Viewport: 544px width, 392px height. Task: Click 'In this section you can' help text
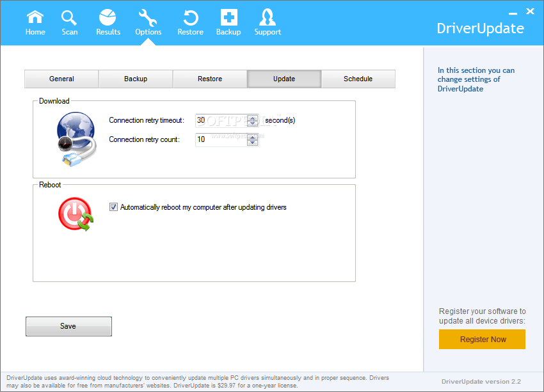[x=476, y=70]
